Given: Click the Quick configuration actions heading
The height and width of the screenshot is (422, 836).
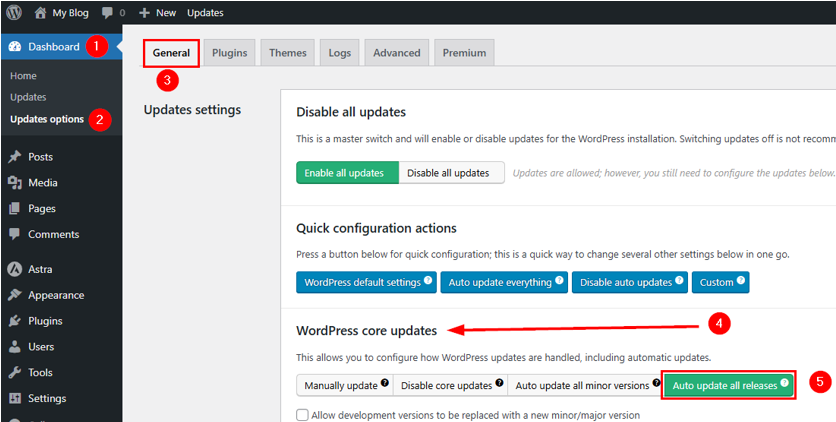Looking at the screenshot, I should pyautogui.click(x=376, y=229).
